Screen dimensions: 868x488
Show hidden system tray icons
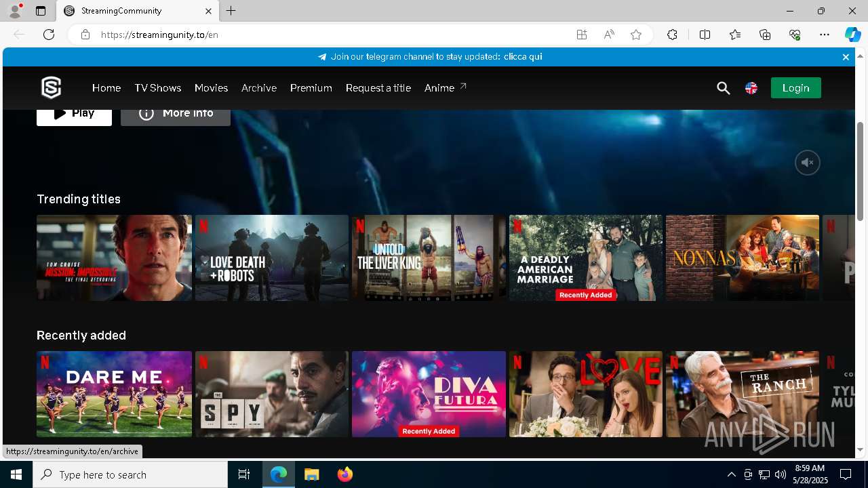click(x=731, y=474)
